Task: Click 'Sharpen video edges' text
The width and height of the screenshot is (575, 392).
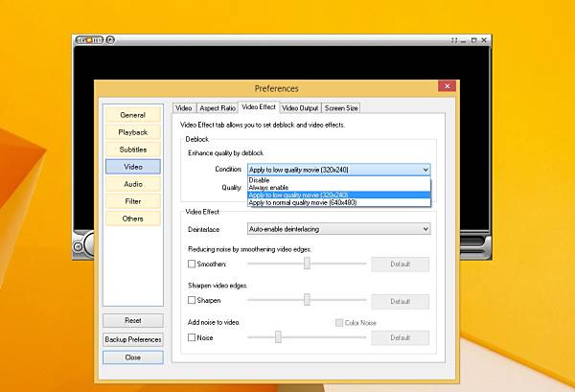Action: 218,286
